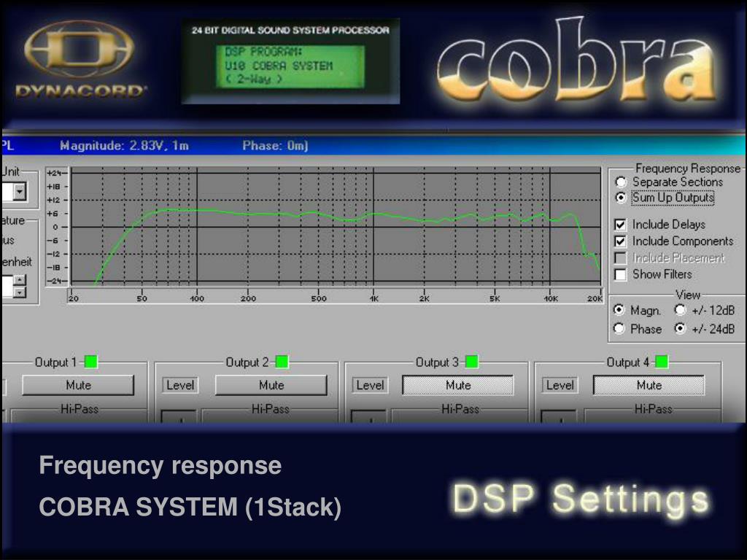Click Output 3 green status indicator
Screen dimensions: 747x560
[x=472, y=362]
